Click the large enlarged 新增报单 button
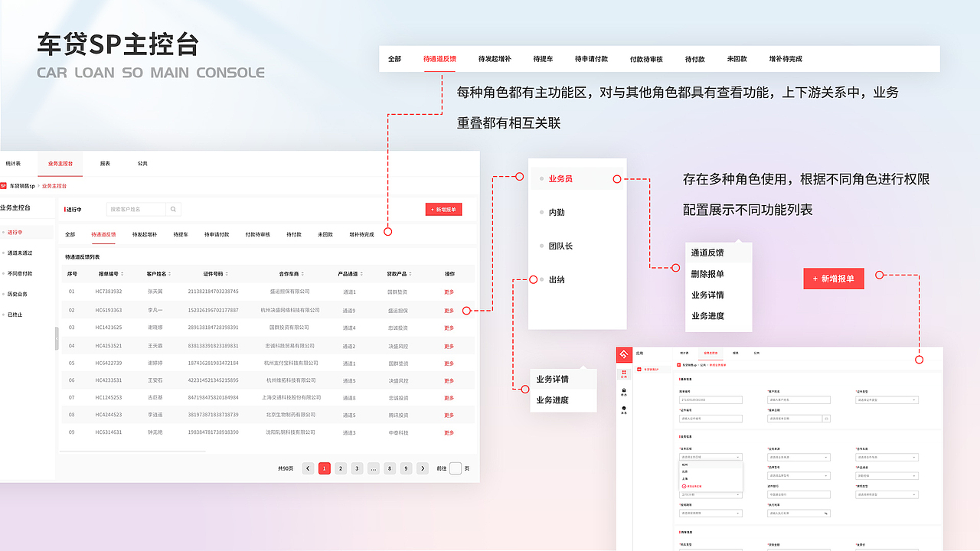The image size is (980, 551). (x=834, y=279)
